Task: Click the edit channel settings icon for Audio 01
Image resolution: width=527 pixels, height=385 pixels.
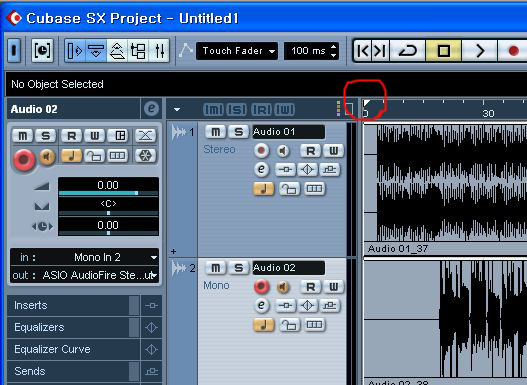Action: [261, 169]
